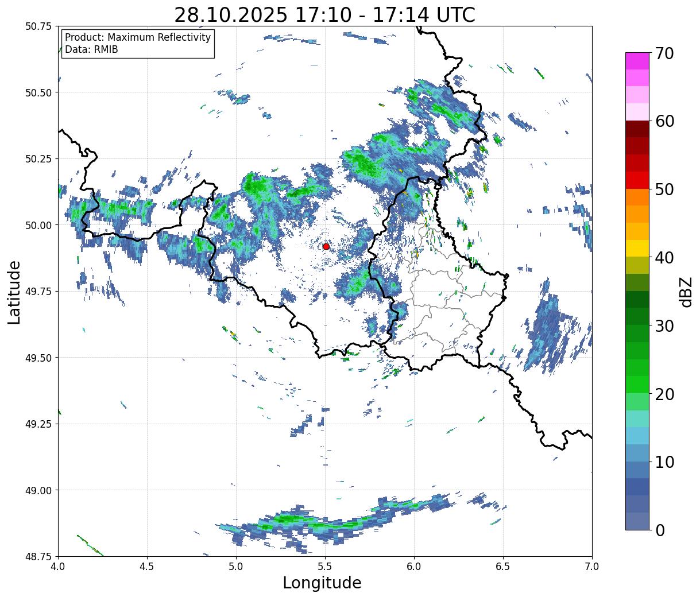Click latitude tick label 50.25
700x597 pixels.
click(39, 159)
